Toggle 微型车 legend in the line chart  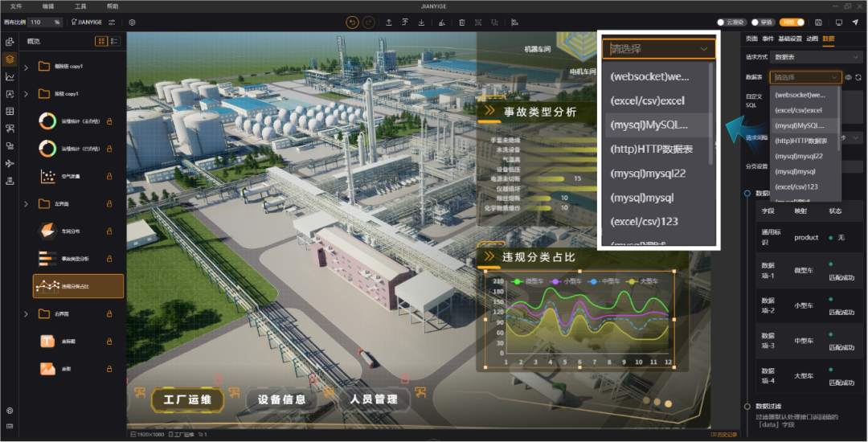(x=526, y=281)
